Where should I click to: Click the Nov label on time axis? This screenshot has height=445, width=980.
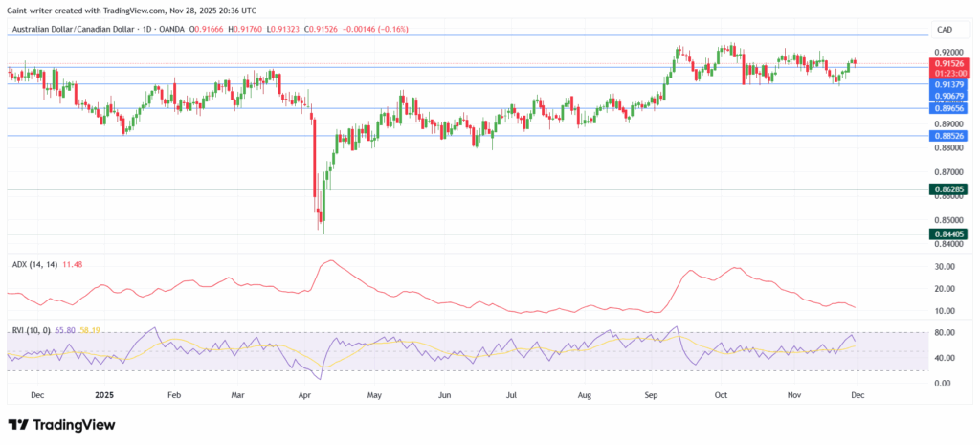[794, 395]
